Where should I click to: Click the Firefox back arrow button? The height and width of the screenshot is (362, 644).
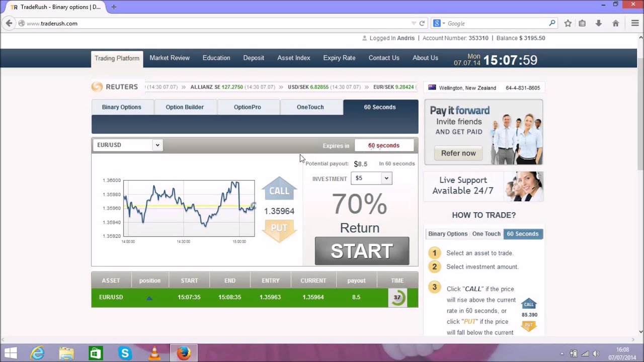[9, 23]
